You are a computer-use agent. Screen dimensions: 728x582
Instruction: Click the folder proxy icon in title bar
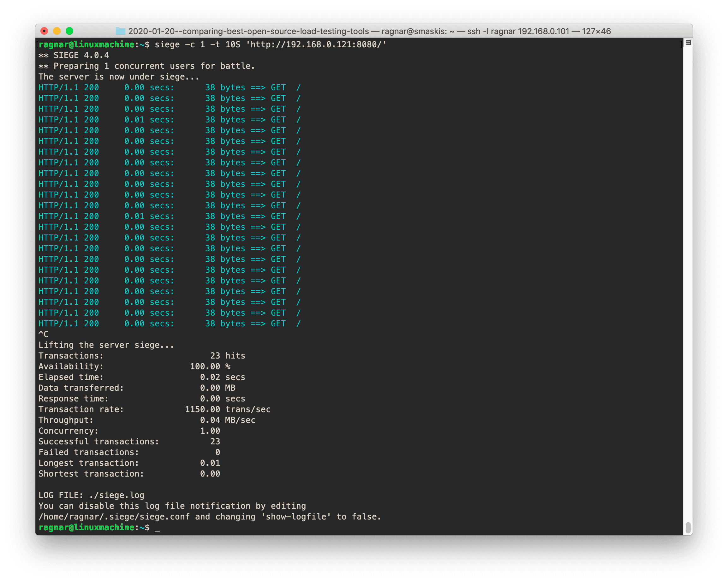point(120,31)
